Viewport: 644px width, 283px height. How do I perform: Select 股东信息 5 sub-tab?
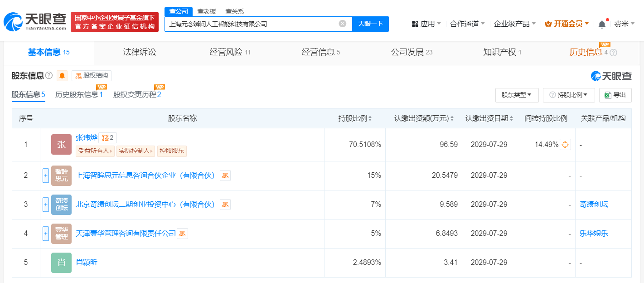[x=28, y=95]
